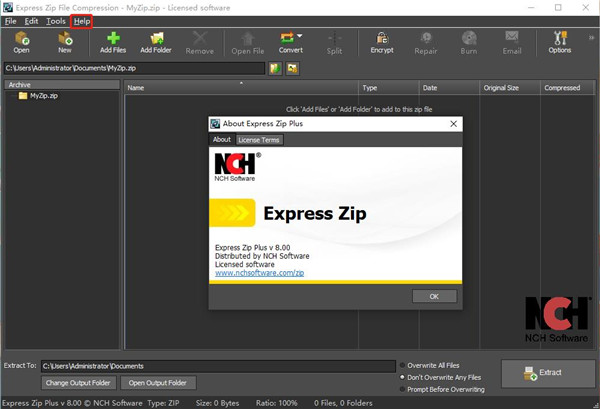Open the Options tools icon
Viewport: 600px width, 409px height.
point(560,42)
